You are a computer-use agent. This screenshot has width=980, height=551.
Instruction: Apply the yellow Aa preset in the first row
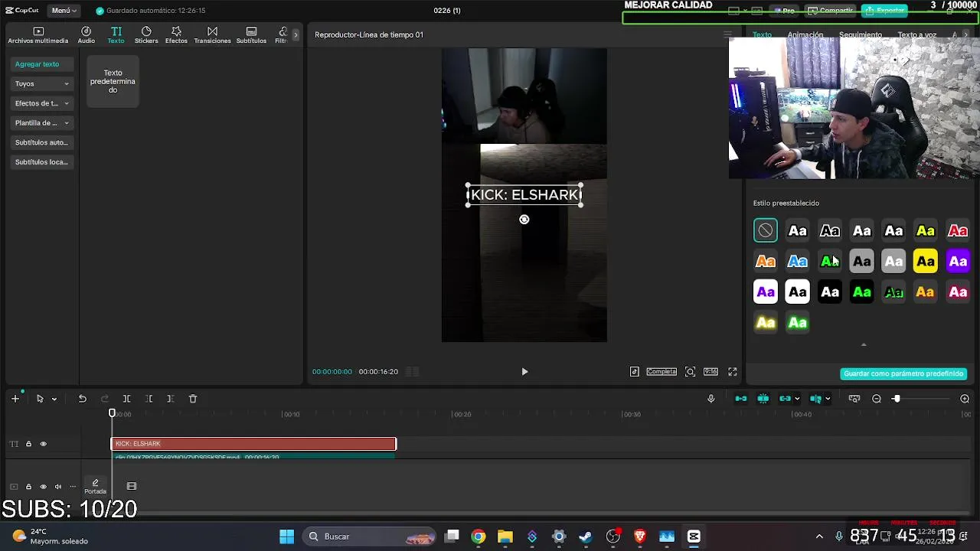coord(926,231)
